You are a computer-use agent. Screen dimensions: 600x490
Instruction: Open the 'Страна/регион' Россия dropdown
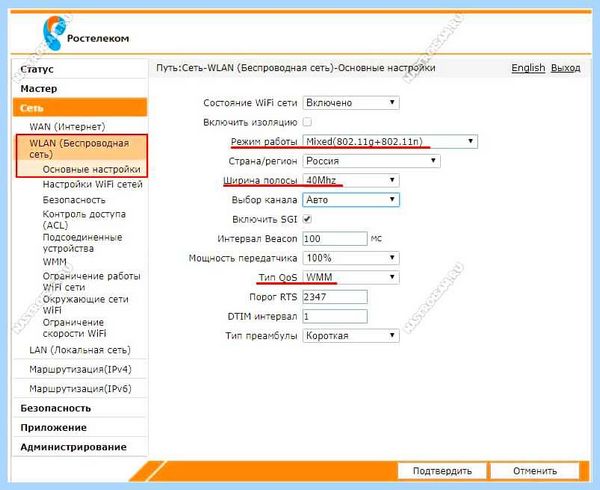[x=371, y=161]
